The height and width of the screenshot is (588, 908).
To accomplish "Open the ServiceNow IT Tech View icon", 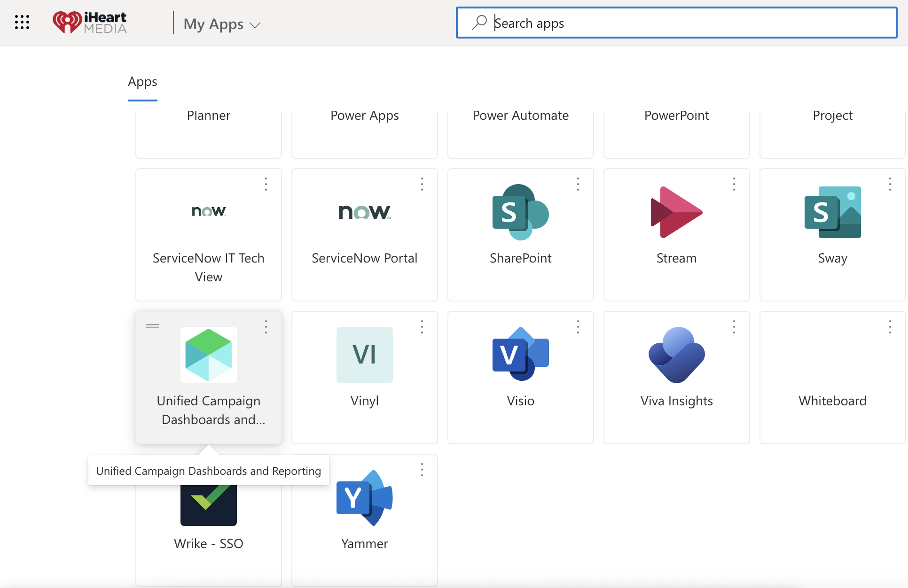I will click(209, 212).
